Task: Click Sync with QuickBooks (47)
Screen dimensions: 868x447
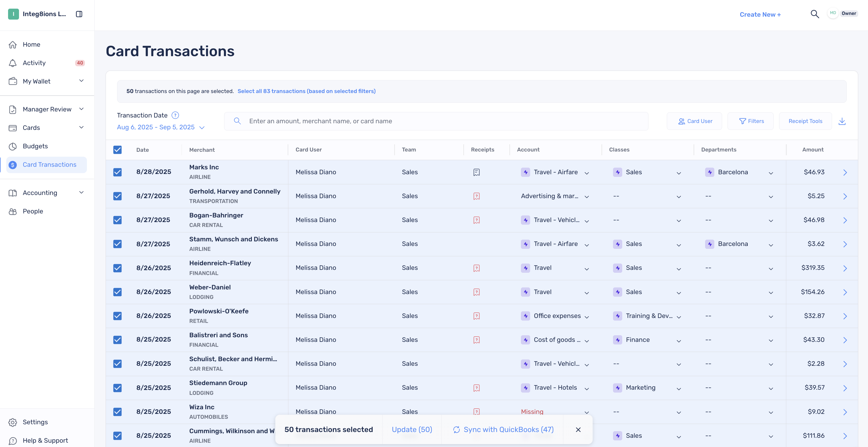Action: (x=503, y=429)
